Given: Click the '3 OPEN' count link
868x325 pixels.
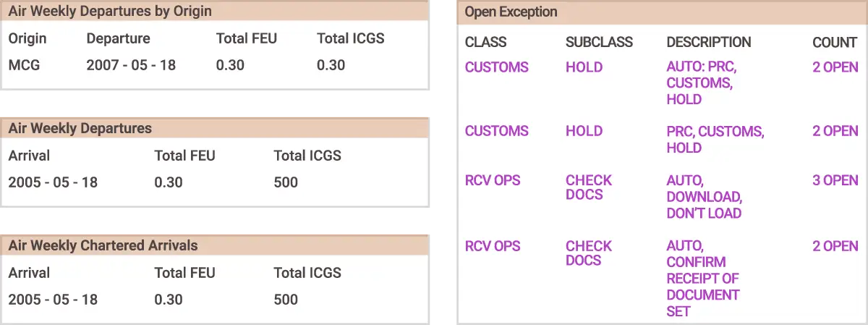Looking at the screenshot, I should click(x=835, y=180).
